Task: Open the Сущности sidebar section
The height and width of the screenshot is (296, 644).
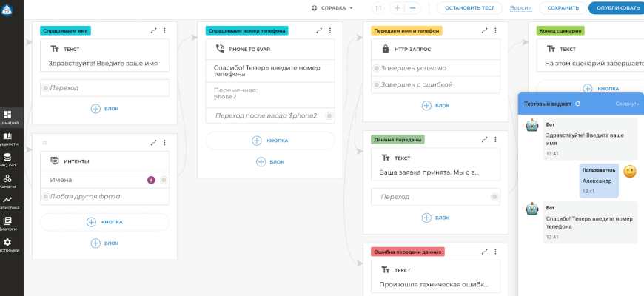Action: 7,138
